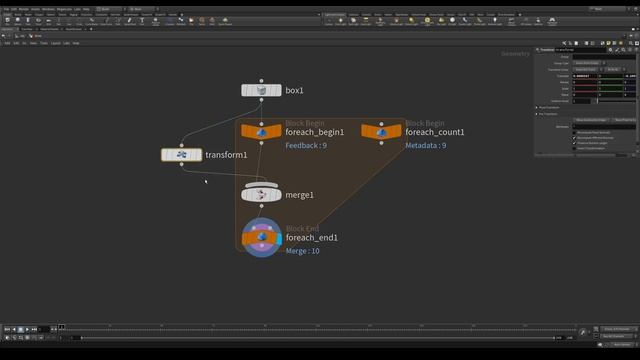Select the Grid shelf tool

(x=49, y=21)
